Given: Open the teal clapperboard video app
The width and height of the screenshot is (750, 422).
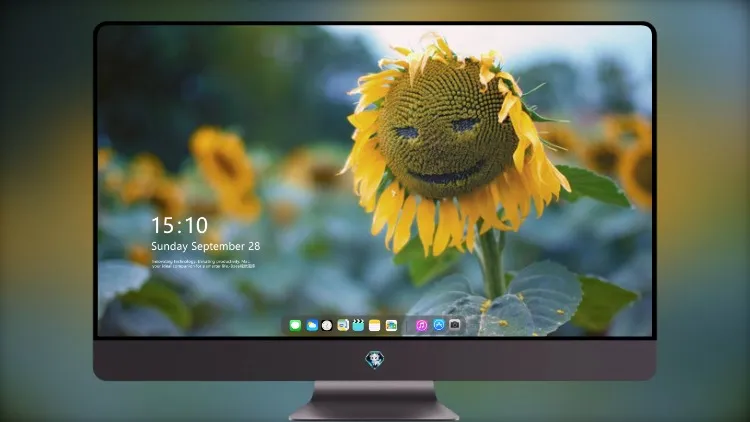Looking at the screenshot, I should point(358,325).
